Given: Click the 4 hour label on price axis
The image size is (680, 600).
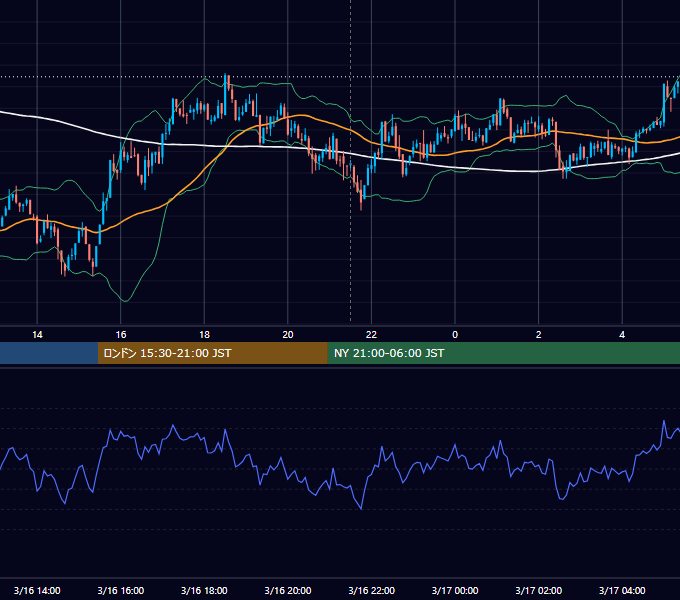Looking at the screenshot, I should pyautogui.click(x=622, y=335).
